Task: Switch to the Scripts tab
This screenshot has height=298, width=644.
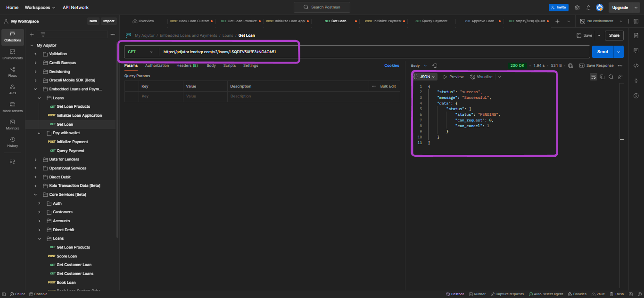Action: coord(230,65)
